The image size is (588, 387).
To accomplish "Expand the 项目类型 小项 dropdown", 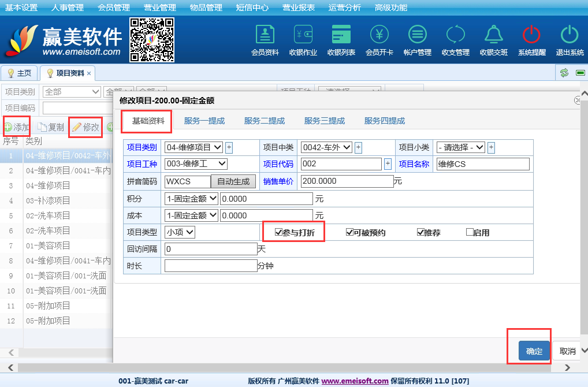I will click(180, 232).
